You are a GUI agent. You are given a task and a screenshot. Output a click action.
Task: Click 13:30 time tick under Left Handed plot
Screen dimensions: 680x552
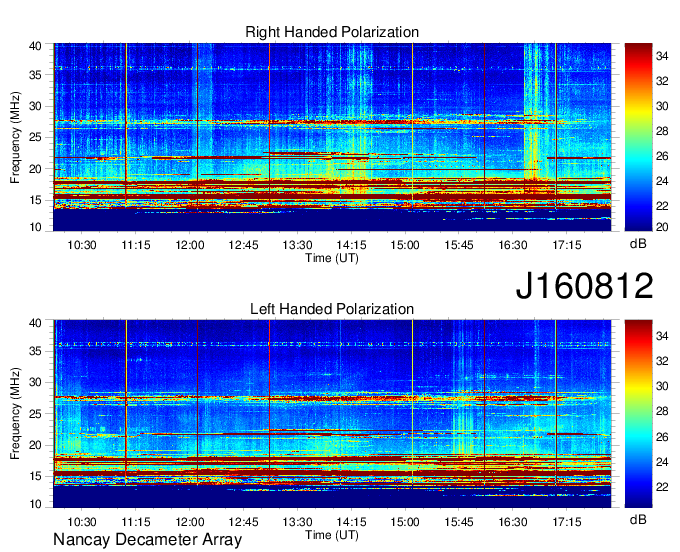click(298, 522)
